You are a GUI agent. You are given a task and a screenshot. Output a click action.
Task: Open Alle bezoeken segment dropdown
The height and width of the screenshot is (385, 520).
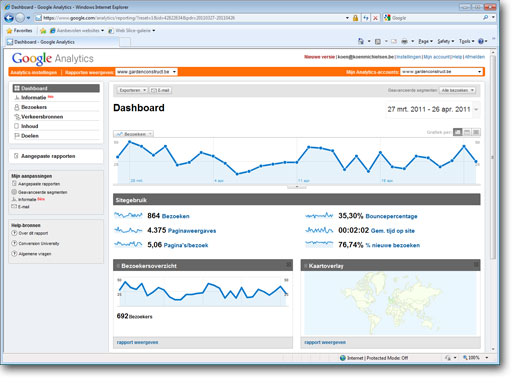(457, 90)
